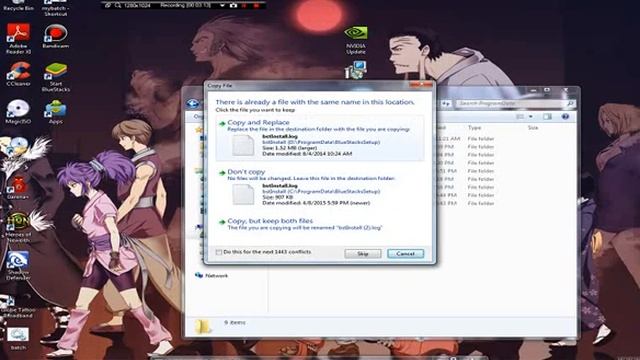Open the Shadow Defender desktop icon

point(18,265)
